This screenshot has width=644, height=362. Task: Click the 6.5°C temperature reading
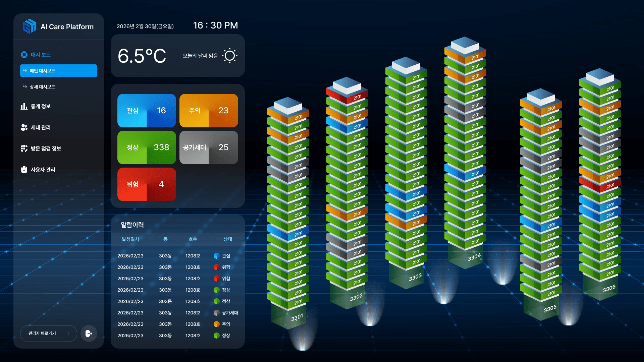[x=142, y=56]
